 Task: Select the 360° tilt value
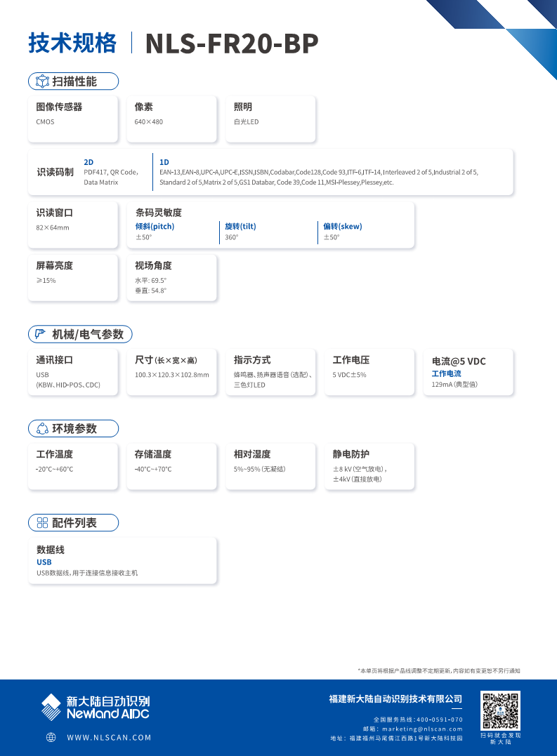click(232, 237)
